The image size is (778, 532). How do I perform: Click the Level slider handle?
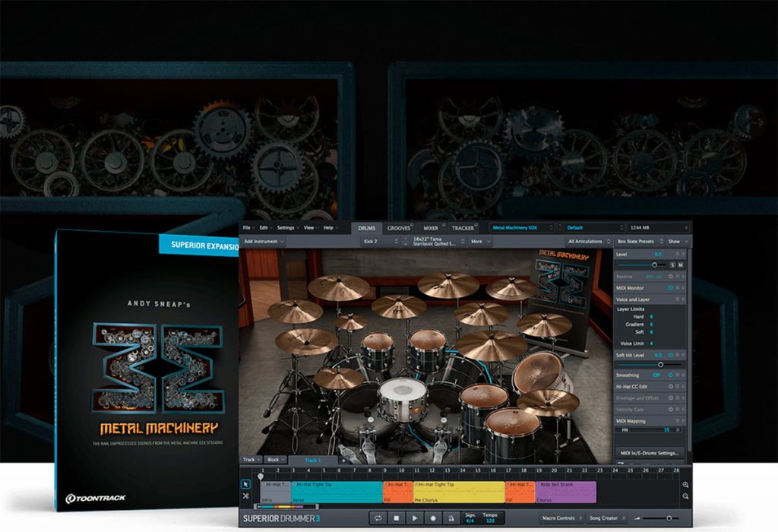[x=654, y=265]
